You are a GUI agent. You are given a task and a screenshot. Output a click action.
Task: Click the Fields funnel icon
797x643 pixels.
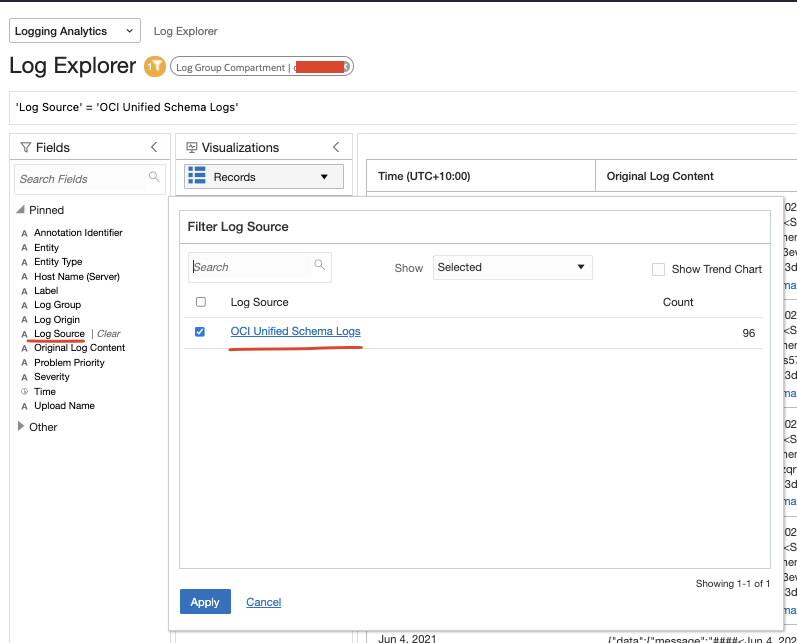pyautogui.click(x=25, y=147)
